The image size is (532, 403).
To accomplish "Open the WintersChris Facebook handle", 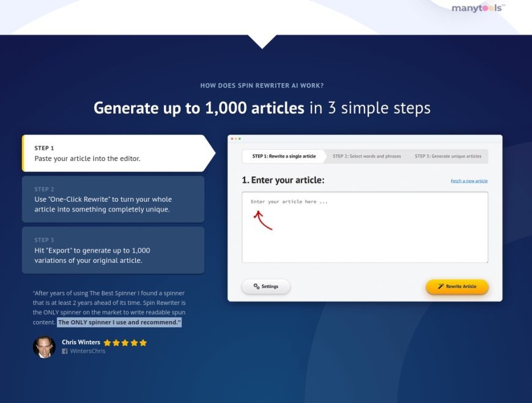I will 87,351.
